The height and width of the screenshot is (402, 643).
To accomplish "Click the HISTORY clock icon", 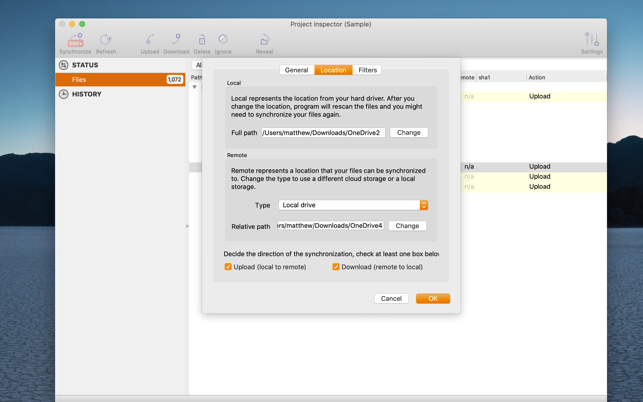I will click(64, 94).
